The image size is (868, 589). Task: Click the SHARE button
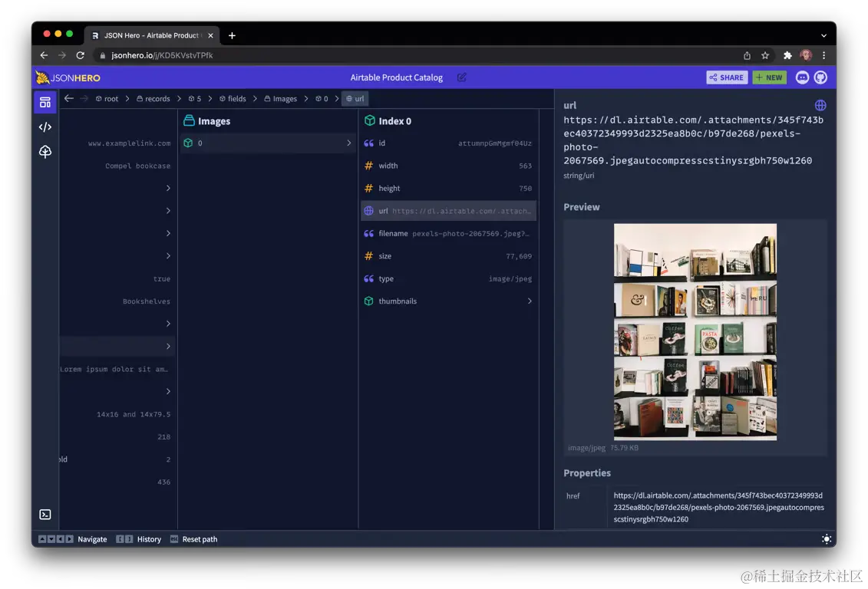(x=727, y=77)
